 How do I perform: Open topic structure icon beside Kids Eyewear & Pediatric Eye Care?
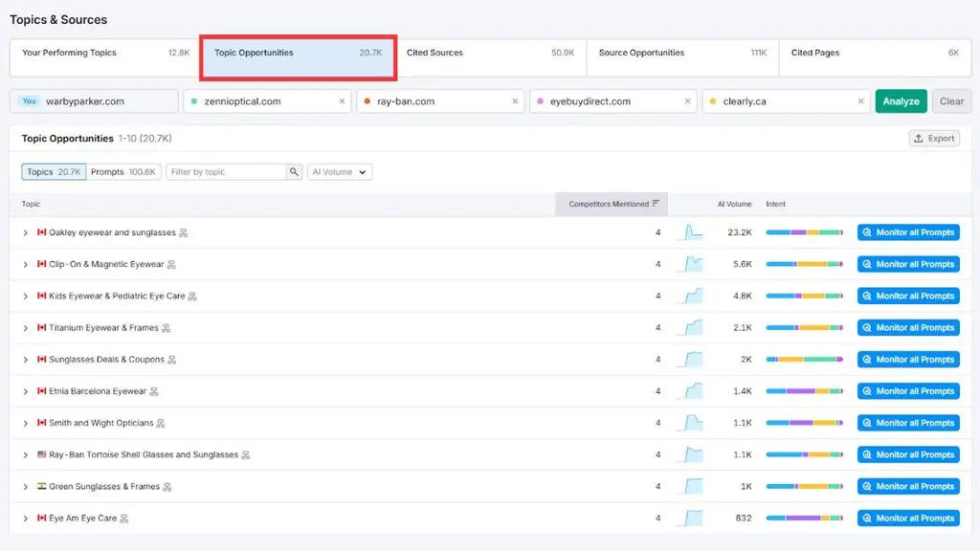coord(192,297)
